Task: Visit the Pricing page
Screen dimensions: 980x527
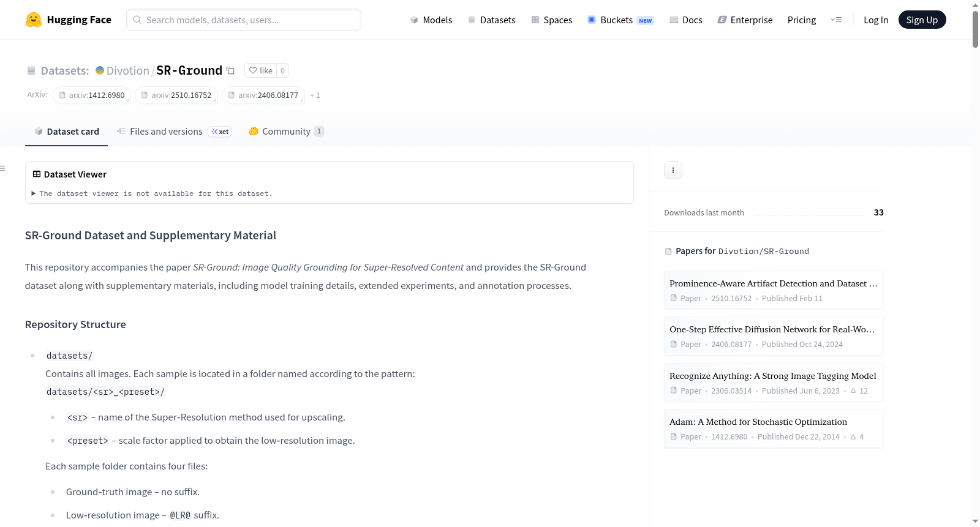Action: pos(802,20)
